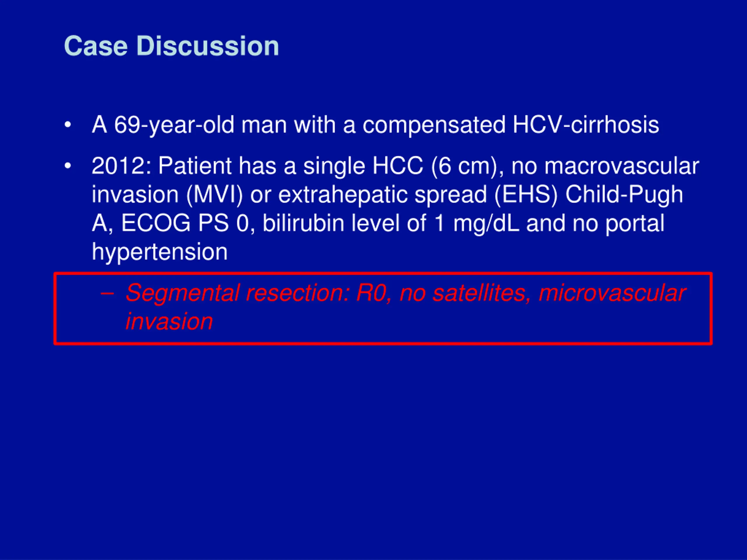Click the bullet marker before "2012: Patient"
This screenshot has height=560, width=747.
click(68, 166)
